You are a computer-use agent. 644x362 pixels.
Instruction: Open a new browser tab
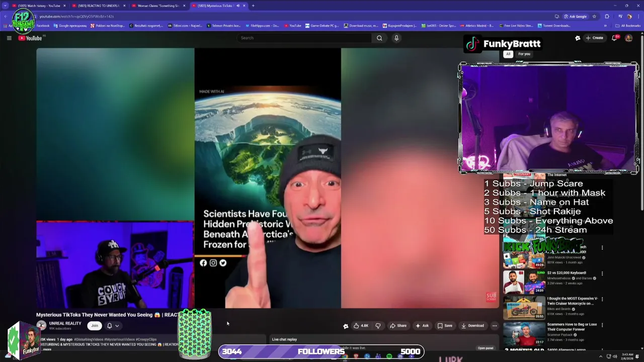[x=253, y=6]
